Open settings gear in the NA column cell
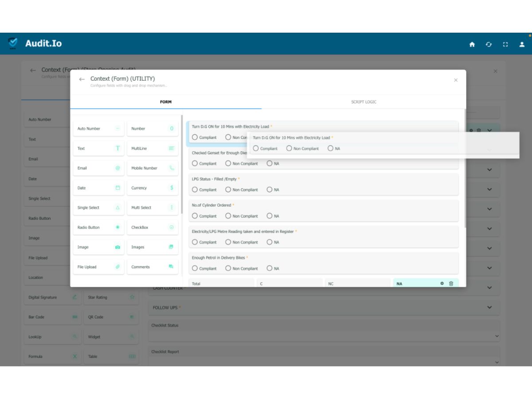Image resolution: width=532 pixels, height=399 pixels. 442,283
